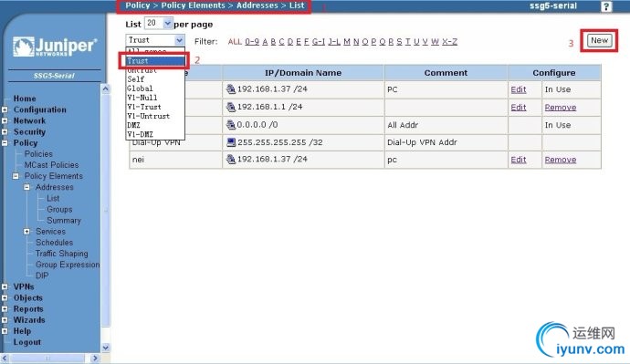Viewport: 630px width, 364px height.
Task: Open Groups under Addresses
Action: click(x=59, y=210)
